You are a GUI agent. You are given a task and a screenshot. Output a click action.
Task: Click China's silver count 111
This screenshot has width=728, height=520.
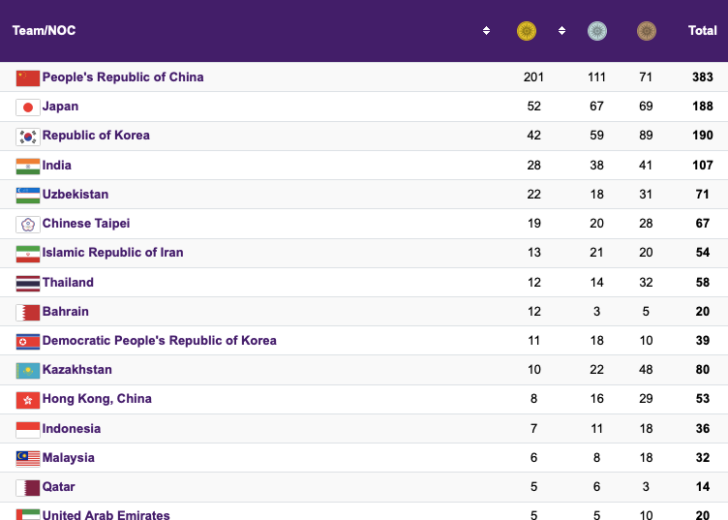click(597, 77)
